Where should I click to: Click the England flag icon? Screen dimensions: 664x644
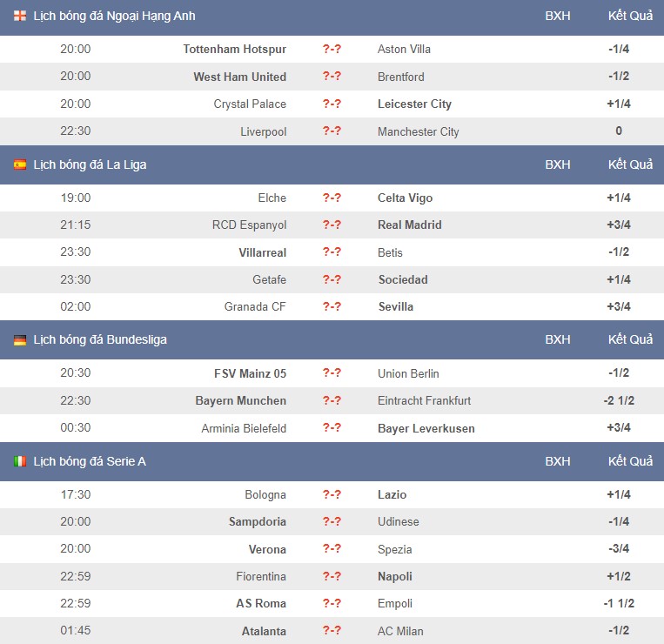(x=20, y=16)
